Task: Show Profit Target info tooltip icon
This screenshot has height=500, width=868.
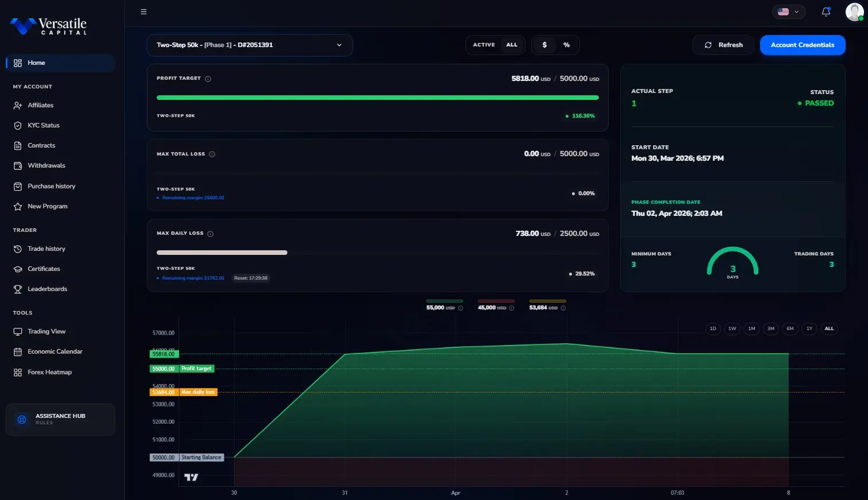Action: click(208, 79)
